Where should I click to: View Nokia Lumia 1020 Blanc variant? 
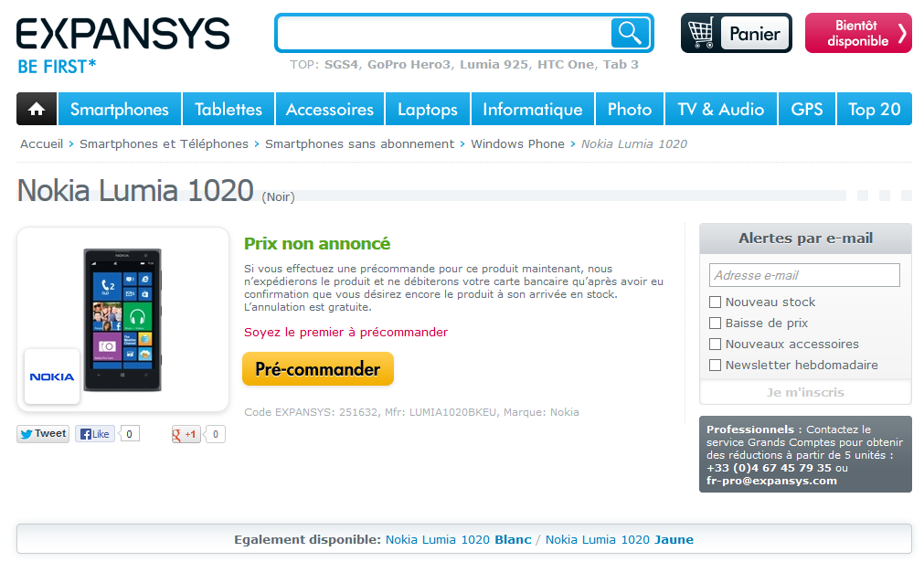click(x=459, y=540)
